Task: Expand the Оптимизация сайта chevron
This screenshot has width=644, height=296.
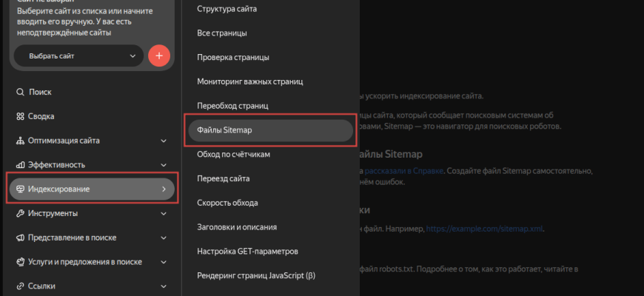Action: [x=163, y=141]
